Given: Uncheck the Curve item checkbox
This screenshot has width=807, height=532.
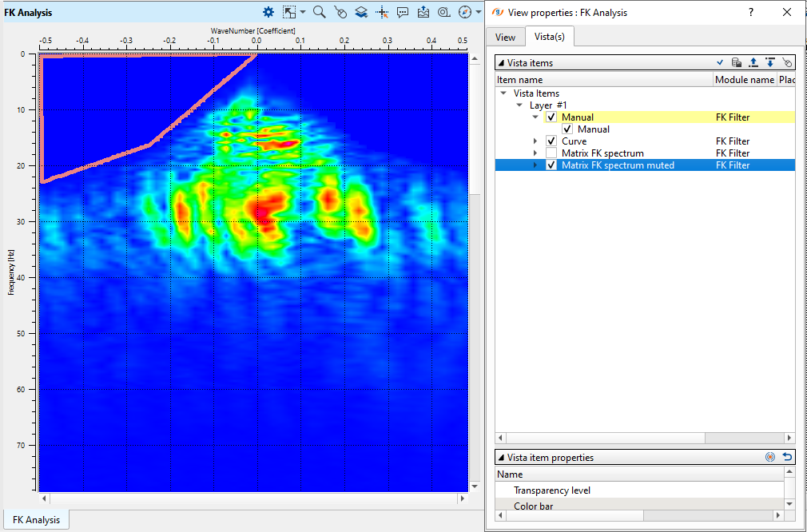Looking at the screenshot, I should point(551,141).
